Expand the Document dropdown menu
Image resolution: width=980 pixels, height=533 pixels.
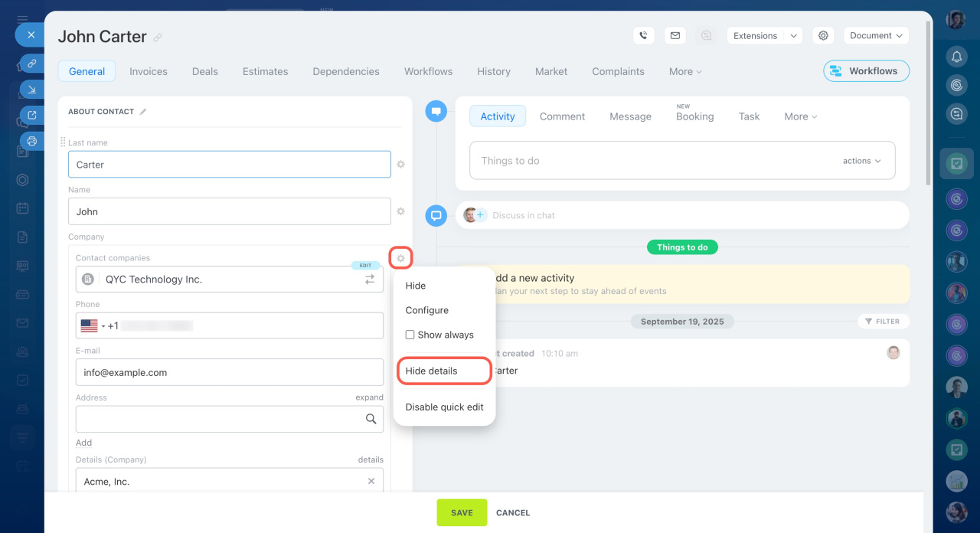(x=876, y=35)
